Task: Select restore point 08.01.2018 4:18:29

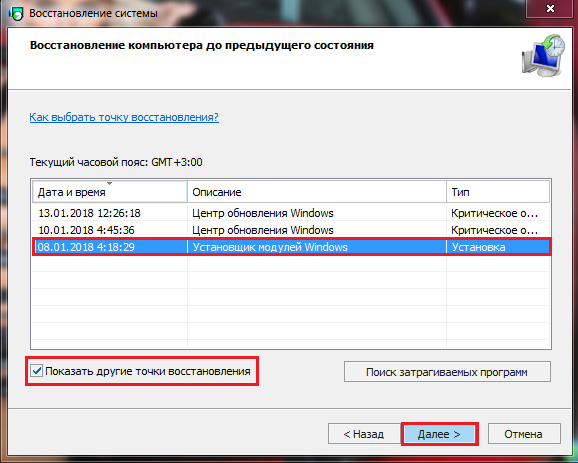Action: [x=291, y=247]
